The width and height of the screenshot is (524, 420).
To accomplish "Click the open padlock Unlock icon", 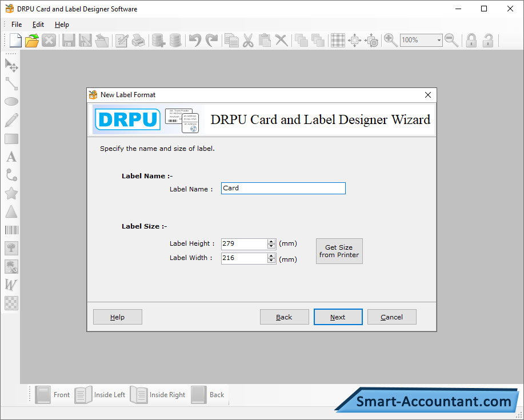I will [488, 41].
